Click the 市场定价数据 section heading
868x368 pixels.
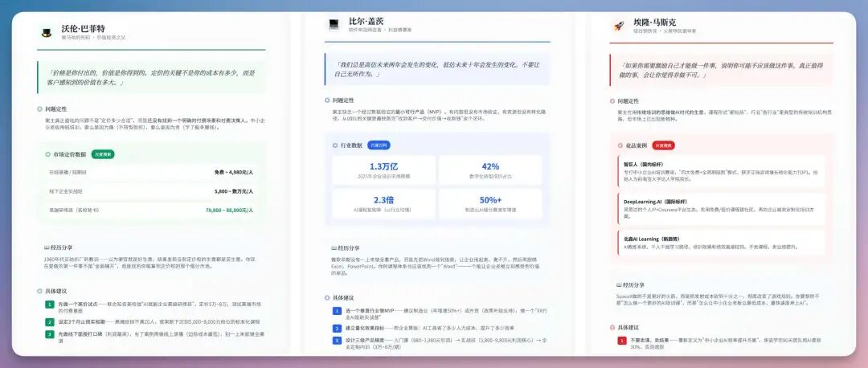point(69,154)
